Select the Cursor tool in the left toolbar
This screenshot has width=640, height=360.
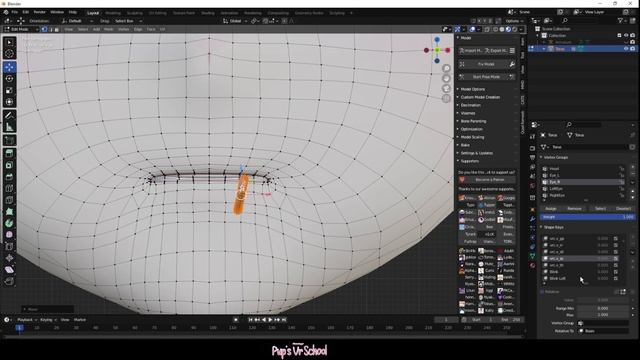[9, 54]
